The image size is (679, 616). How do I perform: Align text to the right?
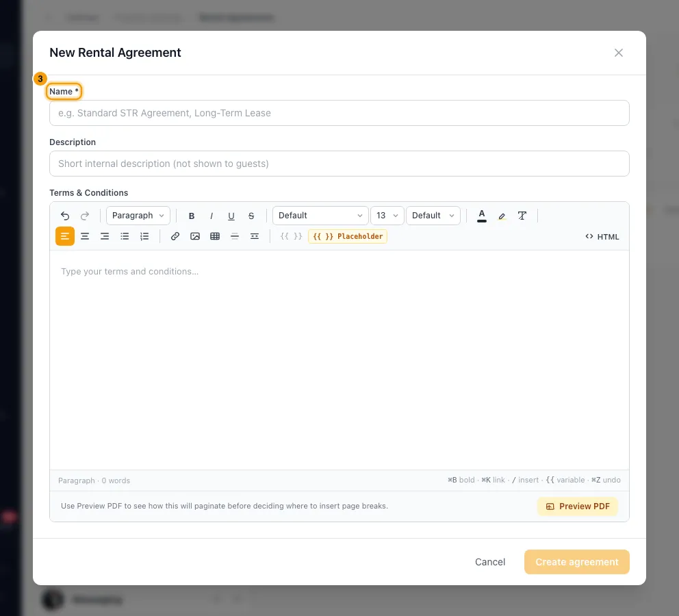pos(105,236)
